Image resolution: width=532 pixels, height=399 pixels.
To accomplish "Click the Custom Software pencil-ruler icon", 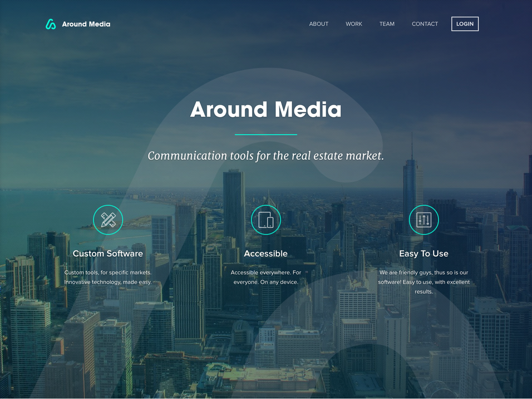I will (x=108, y=220).
